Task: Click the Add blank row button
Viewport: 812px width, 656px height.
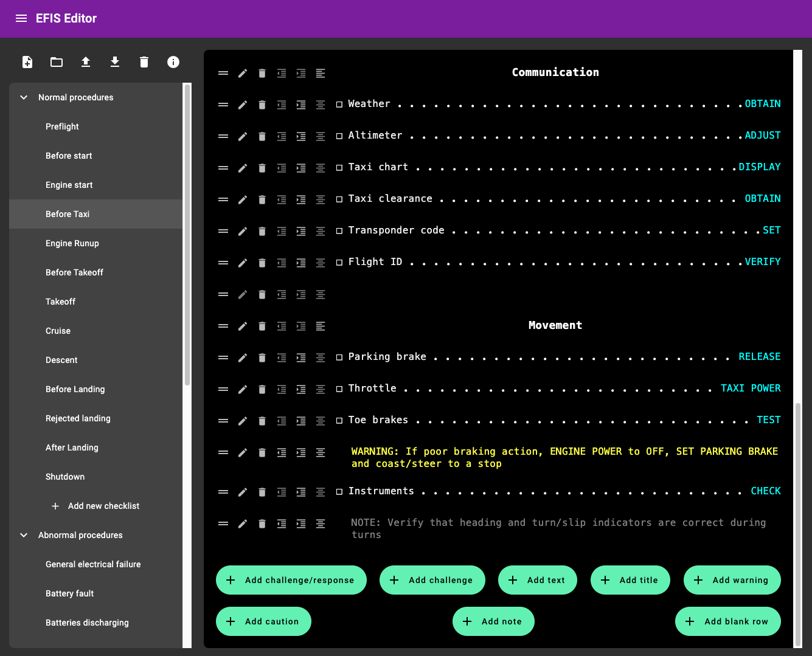Action: (728, 621)
